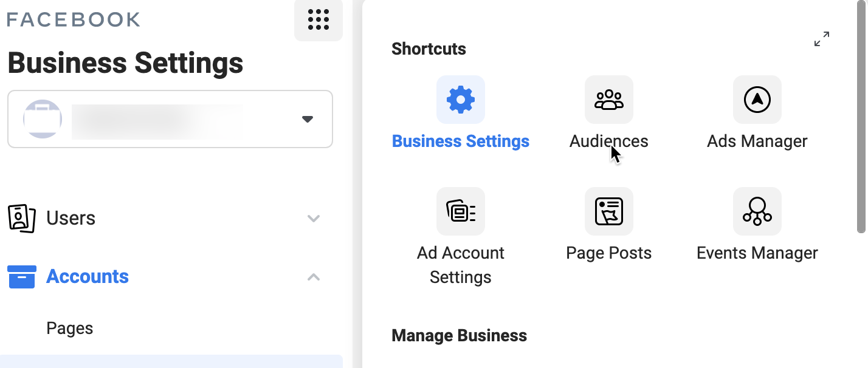Click the Ad Account Settings label
This screenshot has height=368, width=868.
[x=461, y=265]
